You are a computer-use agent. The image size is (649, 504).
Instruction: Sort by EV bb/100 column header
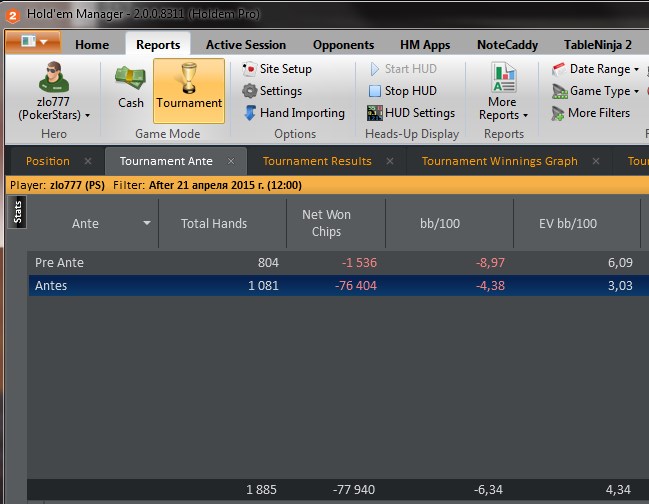tap(567, 223)
